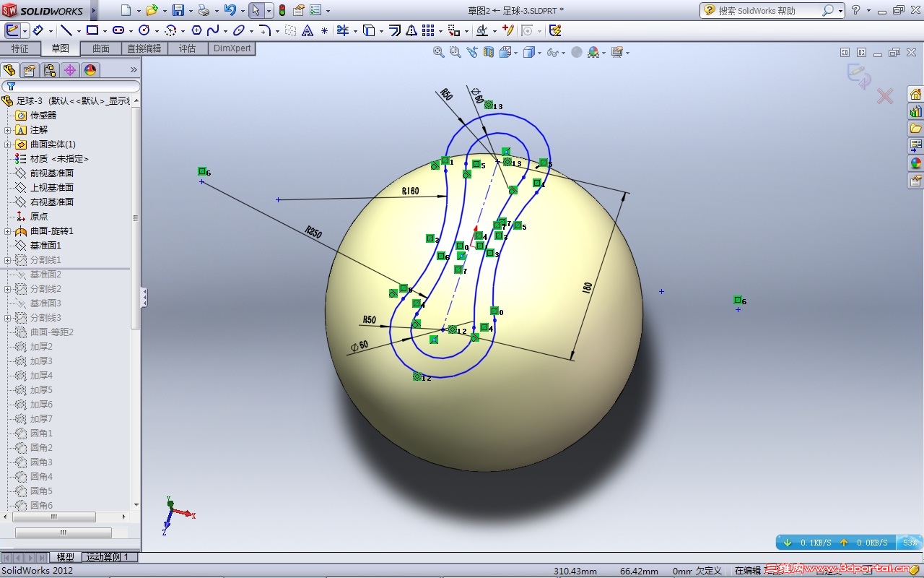Select the Mirror Entities tool
Viewport: 924px width, 578px height.
411,30
